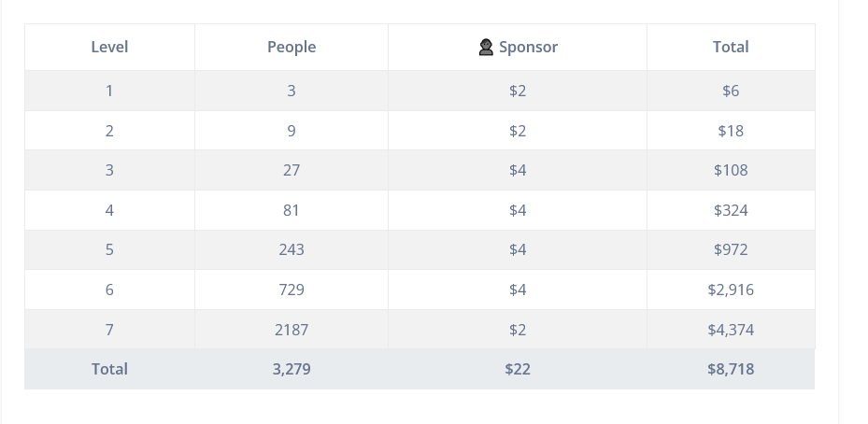
Task: Click the Sponsor column header text
Action: coord(528,47)
